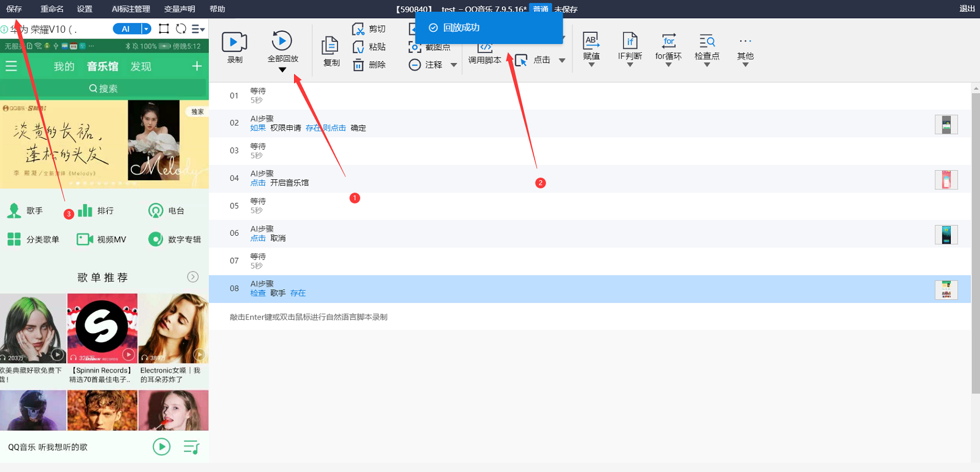Open the step 04 screenshot thumbnail

pos(946,179)
